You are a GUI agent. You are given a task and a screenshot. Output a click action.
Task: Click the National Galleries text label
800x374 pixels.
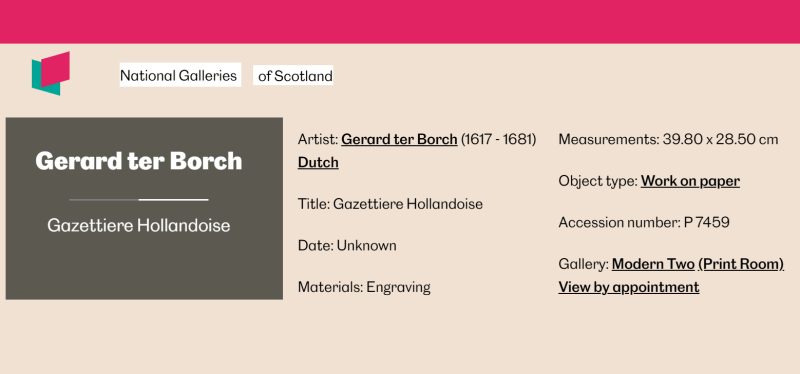click(x=180, y=75)
